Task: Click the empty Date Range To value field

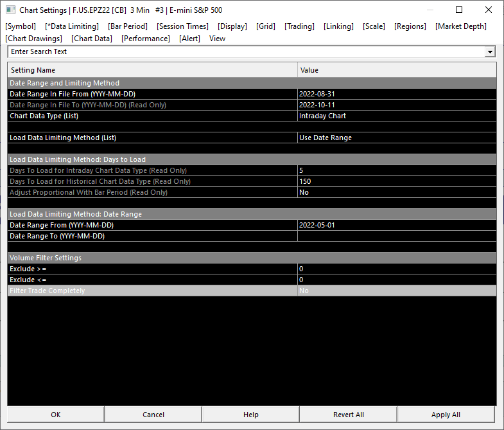Action: point(397,237)
